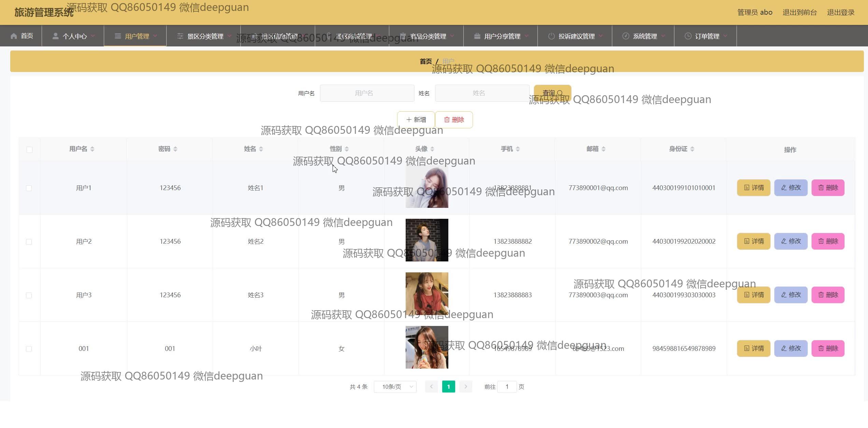This screenshot has width=868, height=428.
Task: Open the 投诉建议管理 menu
Action: pos(576,36)
